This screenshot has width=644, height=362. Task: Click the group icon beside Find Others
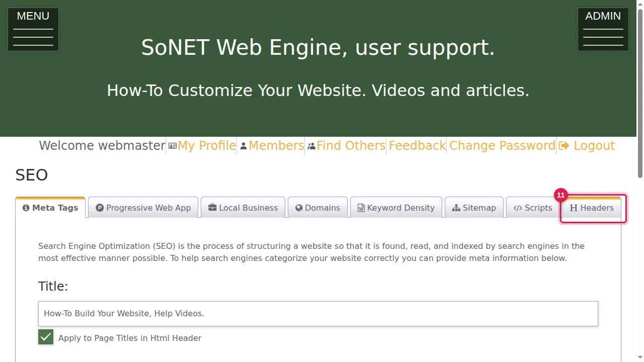coord(311,146)
